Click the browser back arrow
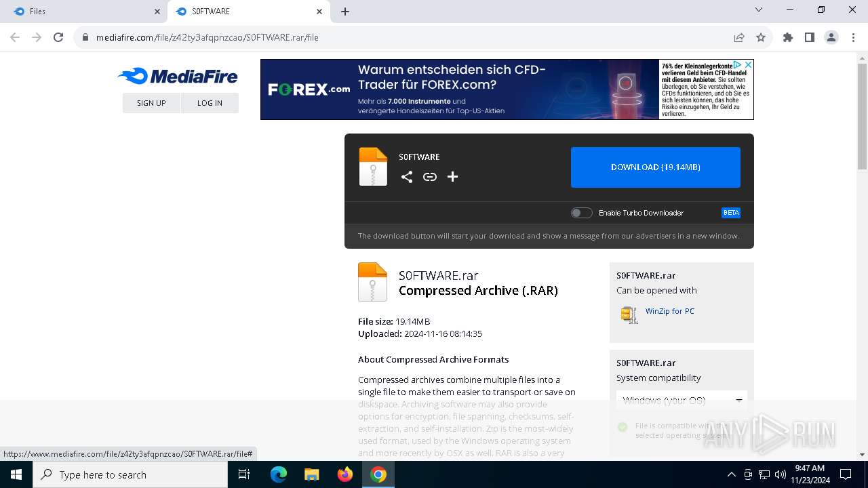Viewport: 868px width, 488px height. pyautogui.click(x=15, y=37)
